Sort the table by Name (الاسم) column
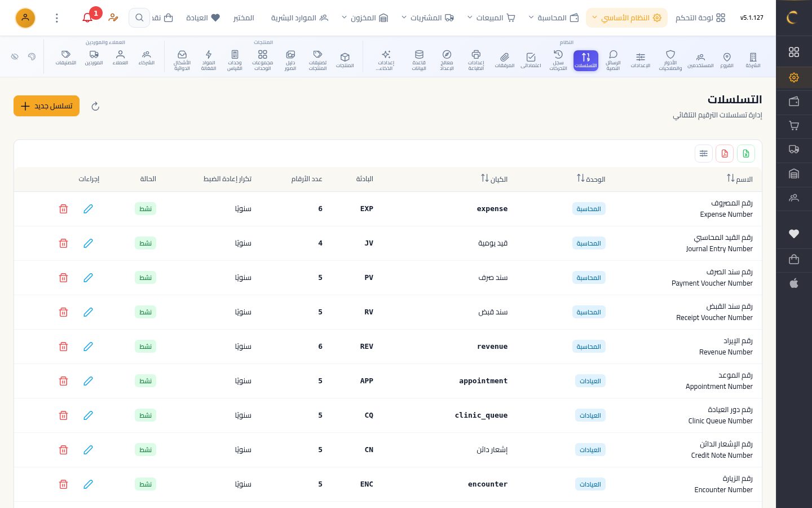The image size is (812, 508). (739, 179)
